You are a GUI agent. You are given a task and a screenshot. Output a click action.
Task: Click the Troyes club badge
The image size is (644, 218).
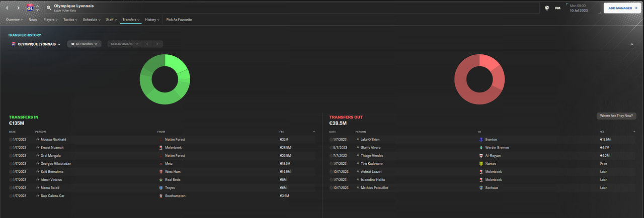click(x=161, y=188)
